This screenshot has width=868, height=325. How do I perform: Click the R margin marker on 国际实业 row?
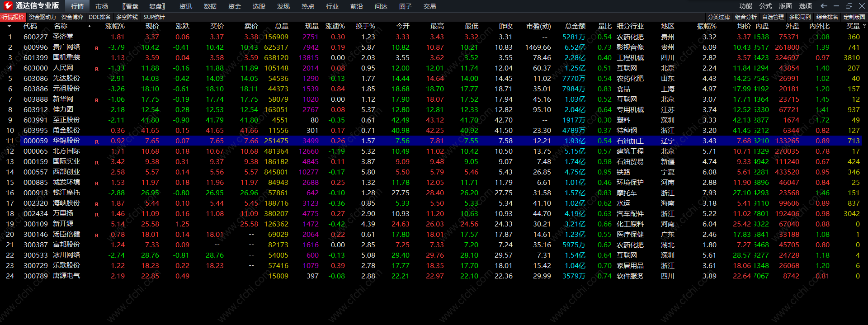pos(97,162)
